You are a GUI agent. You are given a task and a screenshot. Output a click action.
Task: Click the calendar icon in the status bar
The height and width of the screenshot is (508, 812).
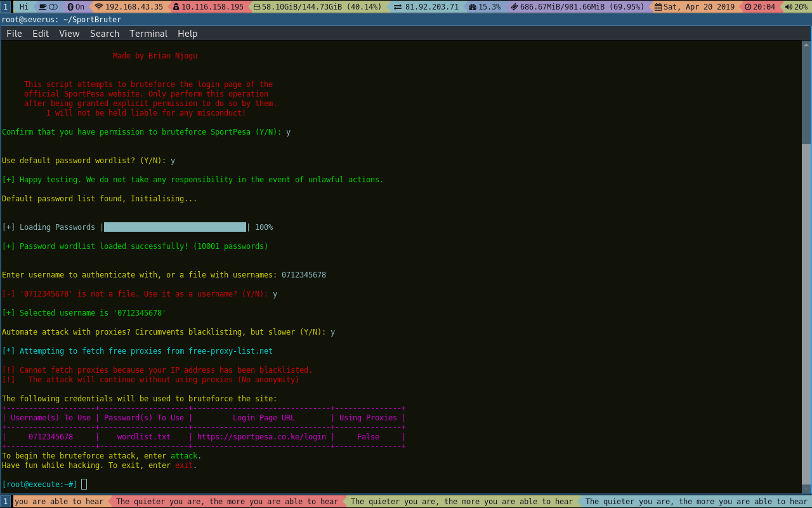coord(658,6)
